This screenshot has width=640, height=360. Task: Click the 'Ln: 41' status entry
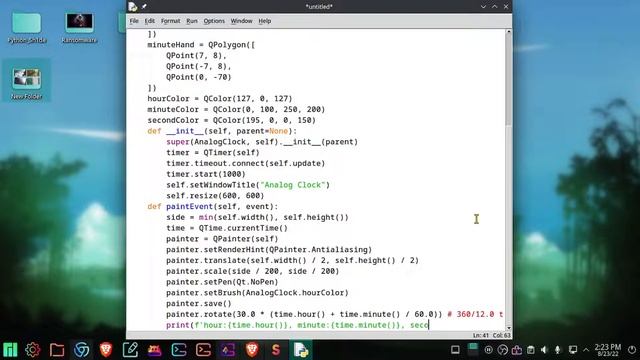(481, 335)
